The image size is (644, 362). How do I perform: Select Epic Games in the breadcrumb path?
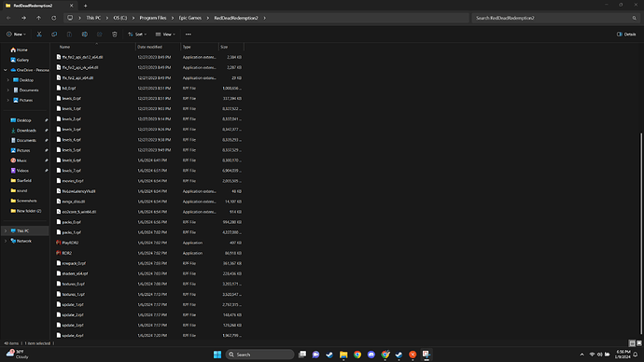pyautogui.click(x=190, y=18)
